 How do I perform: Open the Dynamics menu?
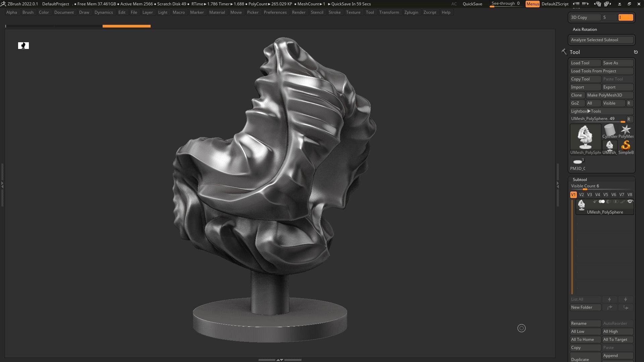click(x=104, y=12)
